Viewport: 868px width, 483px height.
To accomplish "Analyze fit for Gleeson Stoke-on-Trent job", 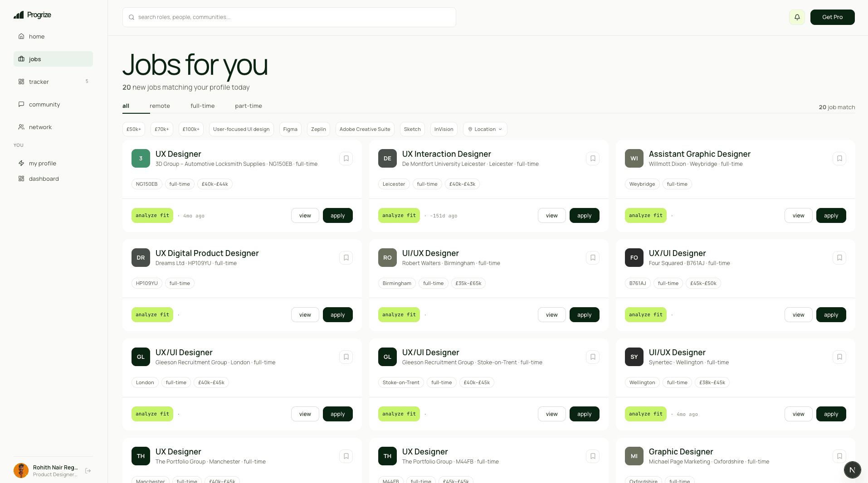I will pyautogui.click(x=399, y=414).
